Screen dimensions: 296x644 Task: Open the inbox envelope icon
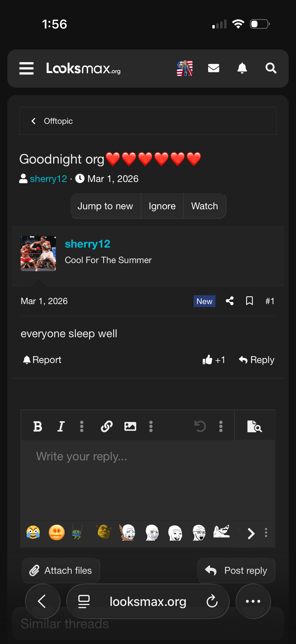click(x=214, y=68)
